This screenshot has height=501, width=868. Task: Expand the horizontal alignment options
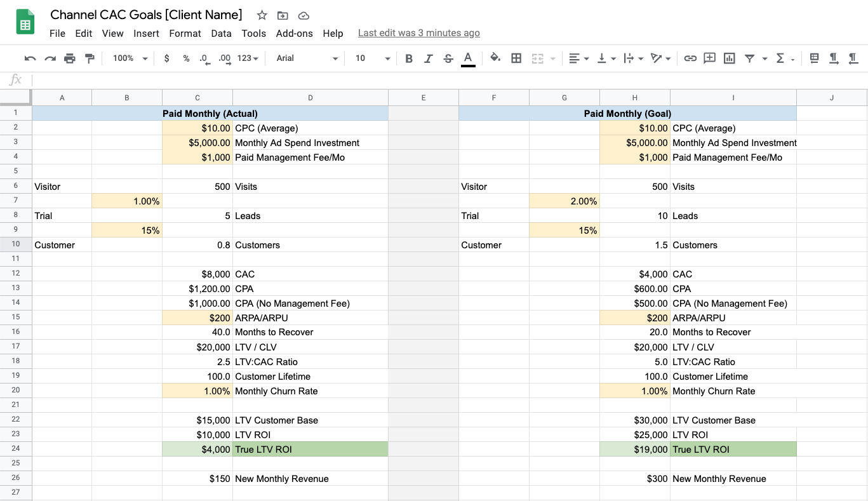pyautogui.click(x=585, y=58)
